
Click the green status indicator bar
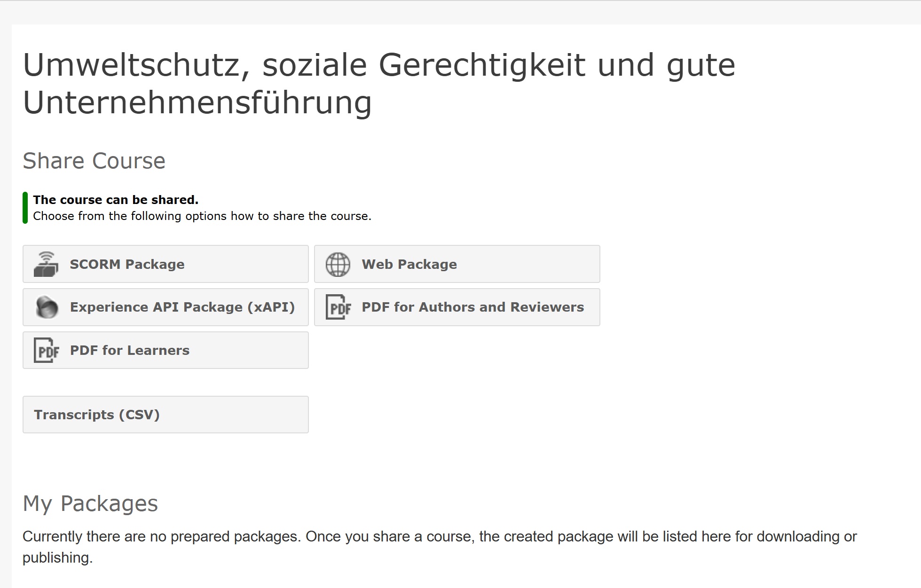pyautogui.click(x=25, y=208)
